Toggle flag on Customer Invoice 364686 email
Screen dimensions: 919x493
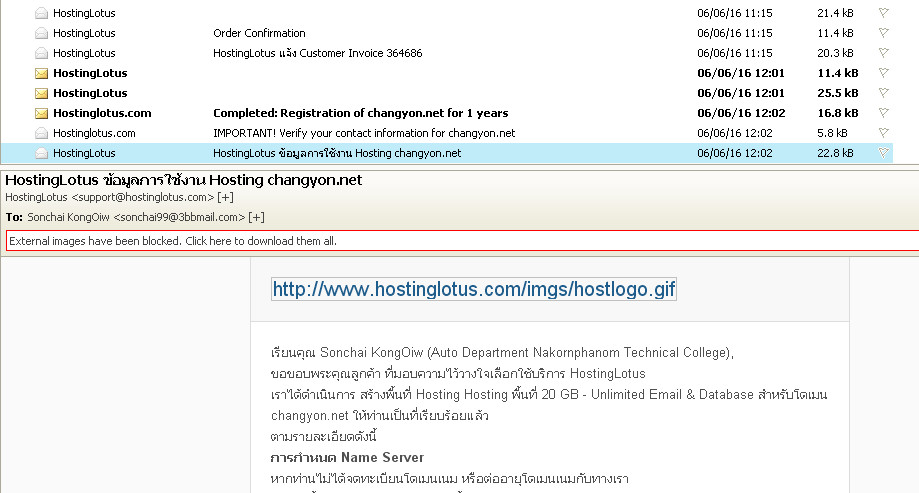click(884, 53)
